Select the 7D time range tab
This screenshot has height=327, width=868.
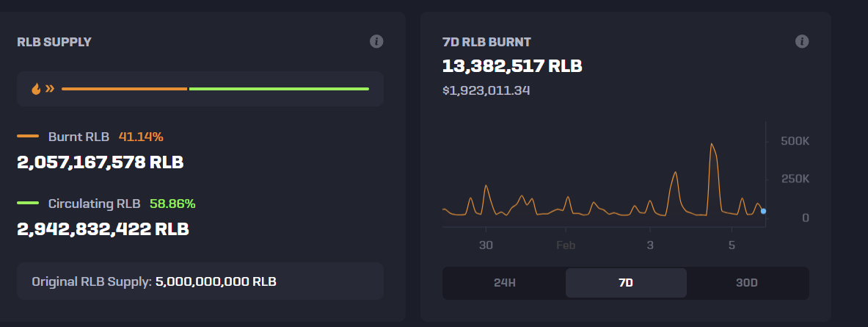(626, 283)
